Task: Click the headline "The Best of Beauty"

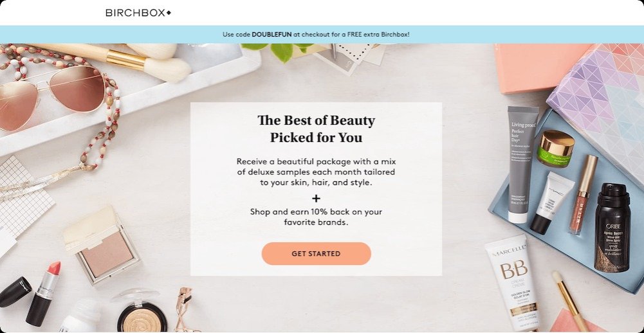Action: [317, 121]
